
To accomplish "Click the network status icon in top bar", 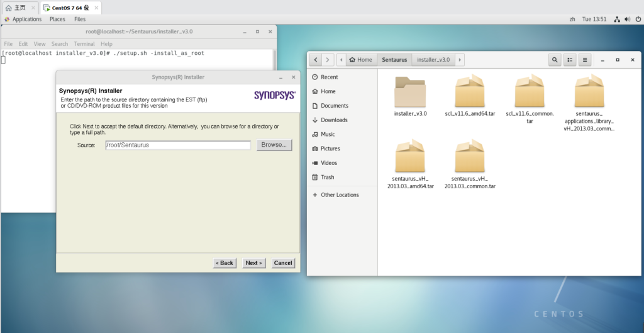I will (x=616, y=20).
